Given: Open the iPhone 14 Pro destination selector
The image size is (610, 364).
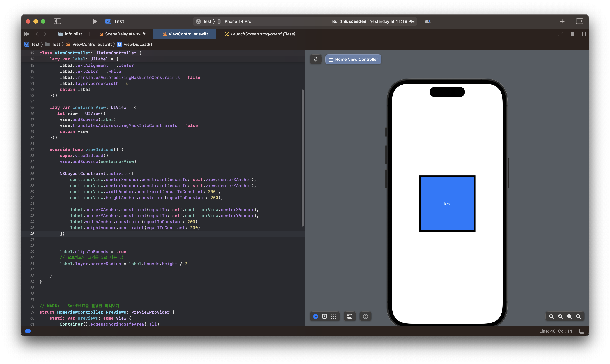Looking at the screenshot, I should coord(237,22).
